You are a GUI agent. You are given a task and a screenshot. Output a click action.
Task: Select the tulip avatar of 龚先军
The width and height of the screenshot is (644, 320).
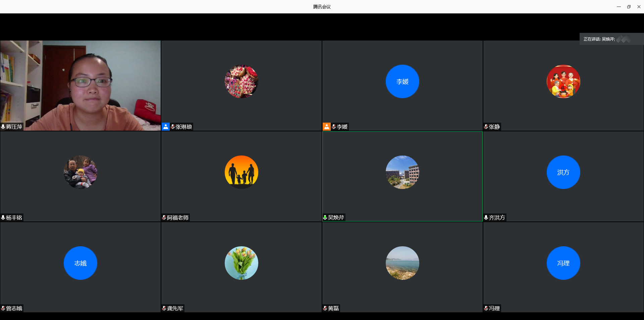pyautogui.click(x=241, y=263)
